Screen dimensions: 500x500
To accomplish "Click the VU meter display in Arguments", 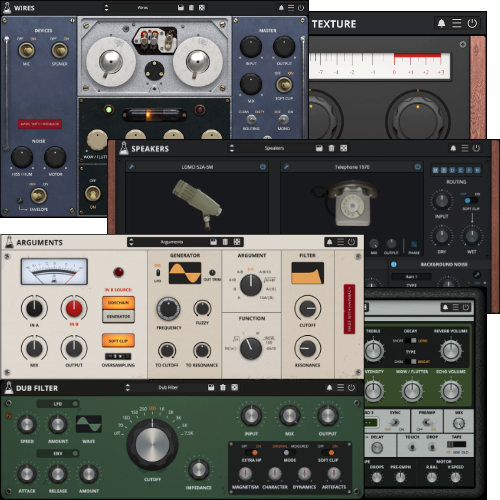I will [54, 271].
